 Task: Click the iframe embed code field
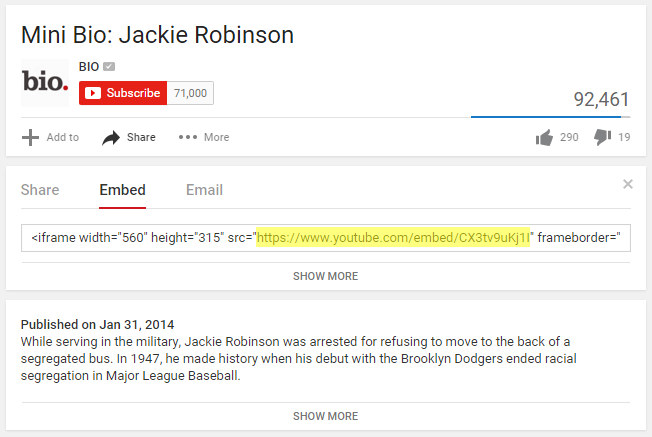pyautogui.click(x=326, y=238)
